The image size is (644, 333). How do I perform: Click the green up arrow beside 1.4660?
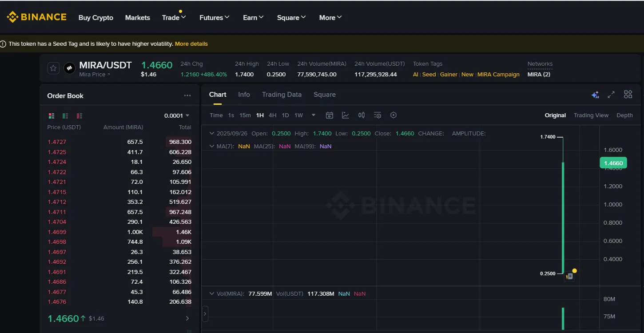[x=83, y=318]
